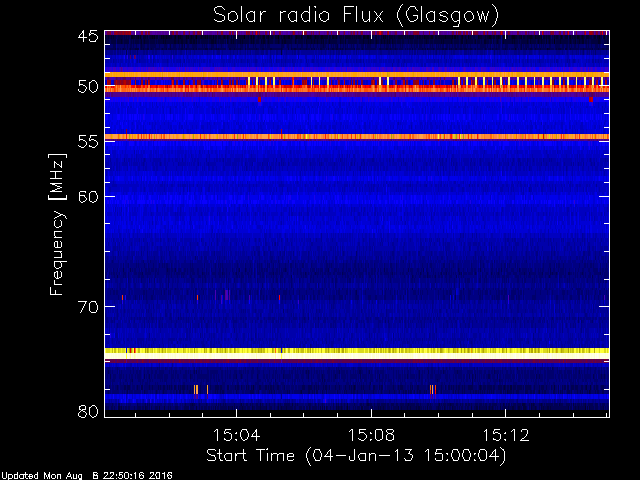Select the 45 MHz frequency tick label
The image size is (640, 480).
click(88, 37)
